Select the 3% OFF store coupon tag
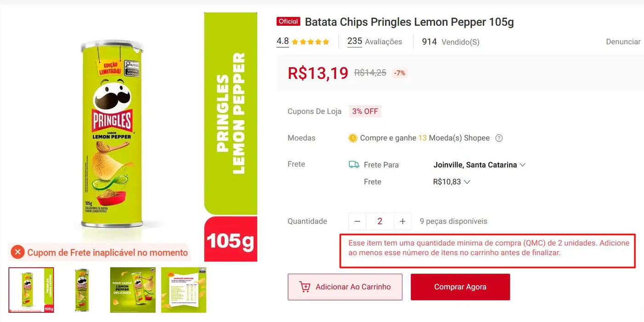Screen dimensions: 644x322 (x=365, y=111)
